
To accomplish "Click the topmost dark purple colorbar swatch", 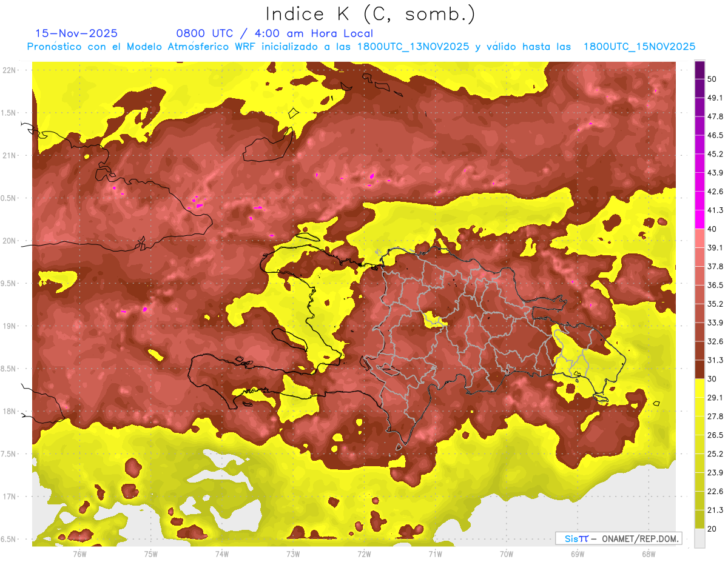I will [x=699, y=70].
